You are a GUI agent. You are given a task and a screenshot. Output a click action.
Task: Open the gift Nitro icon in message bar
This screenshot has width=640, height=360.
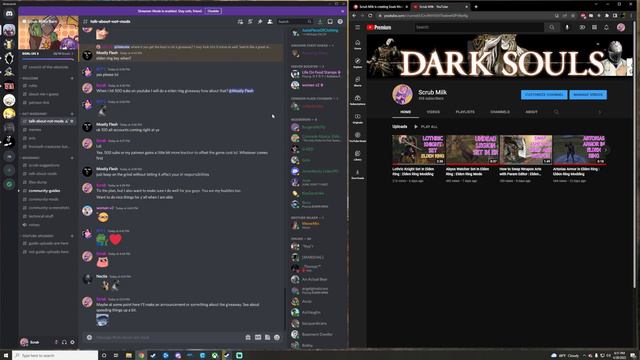point(248,338)
